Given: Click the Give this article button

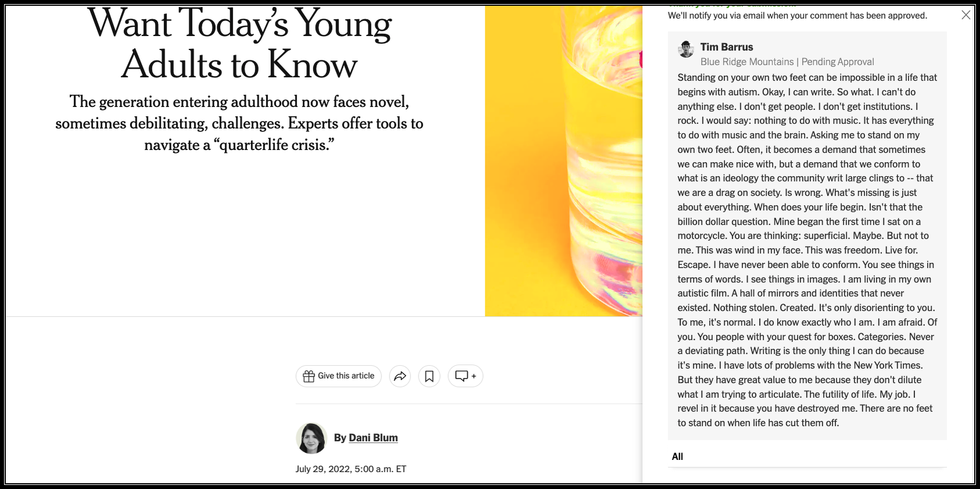Looking at the screenshot, I should tap(338, 376).
